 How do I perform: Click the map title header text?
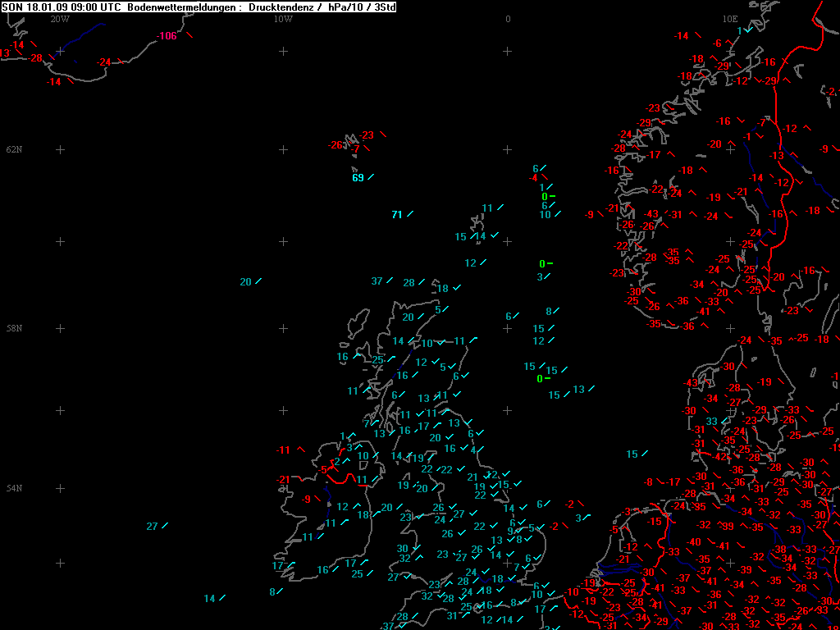click(x=199, y=7)
